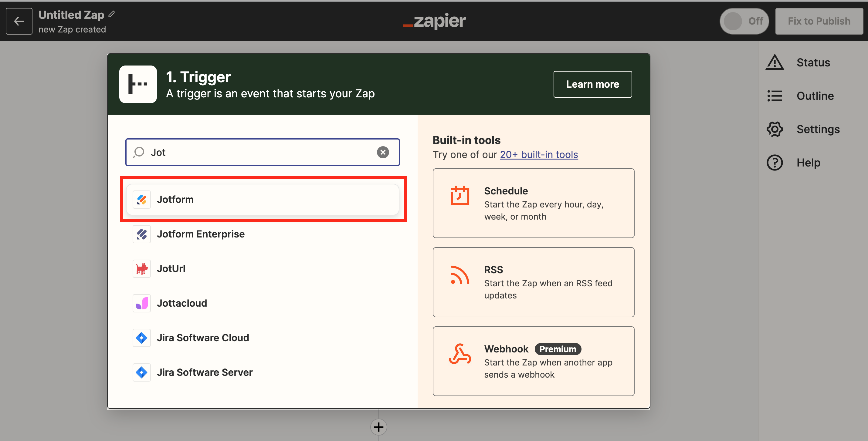Select Jotform Enterprise from results
The image size is (868, 441).
263,234
